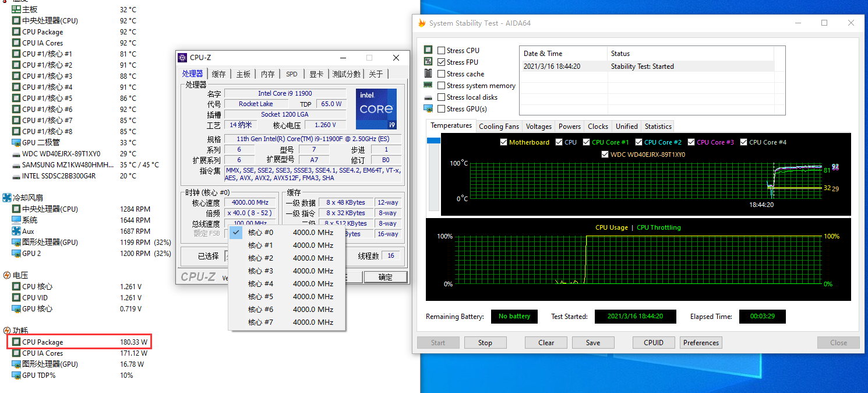868x393 pixels.
Task: Click the Aux fan icon
Action: tap(16, 231)
